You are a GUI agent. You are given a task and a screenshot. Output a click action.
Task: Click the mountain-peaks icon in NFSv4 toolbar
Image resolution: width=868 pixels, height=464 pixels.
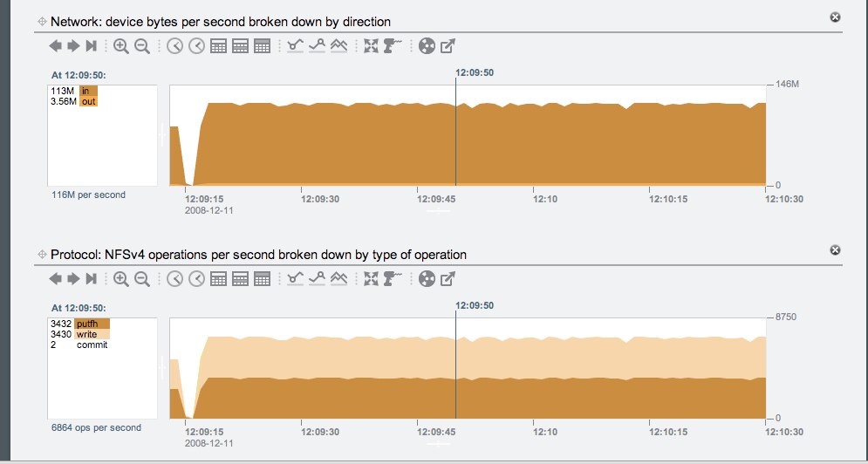click(339, 279)
